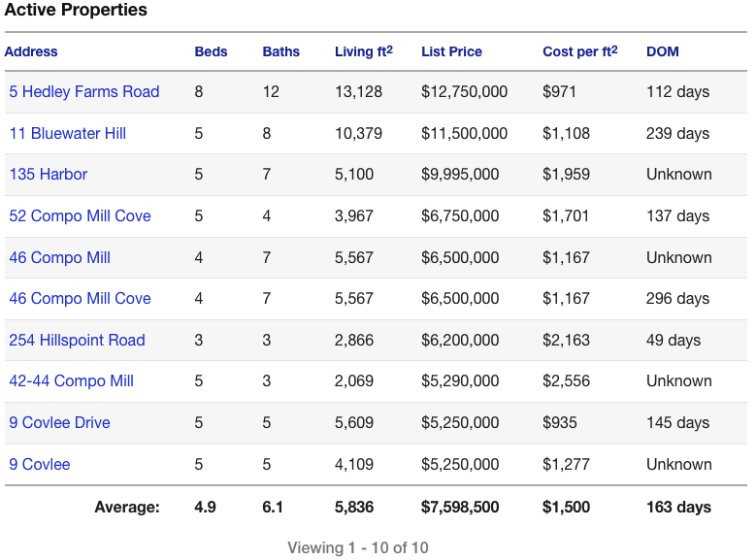Open the 9 Covlee Drive listing

click(x=60, y=423)
